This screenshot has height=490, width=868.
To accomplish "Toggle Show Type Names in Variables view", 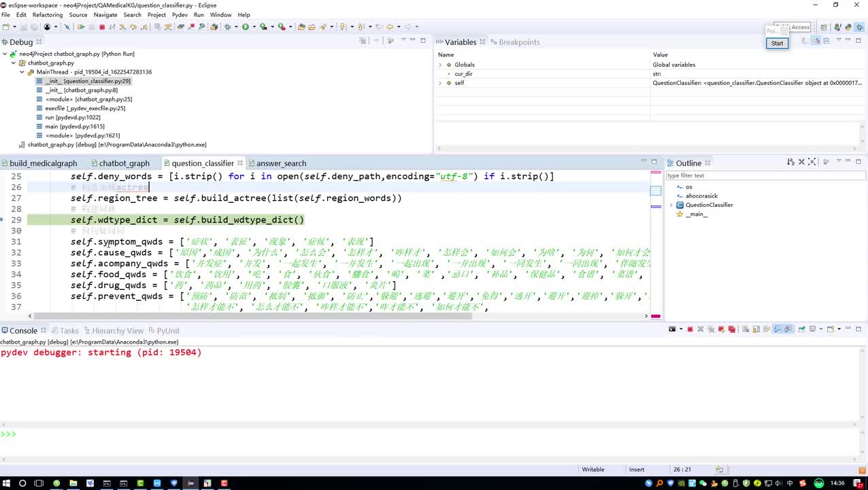I will pyautogui.click(x=804, y=41).
